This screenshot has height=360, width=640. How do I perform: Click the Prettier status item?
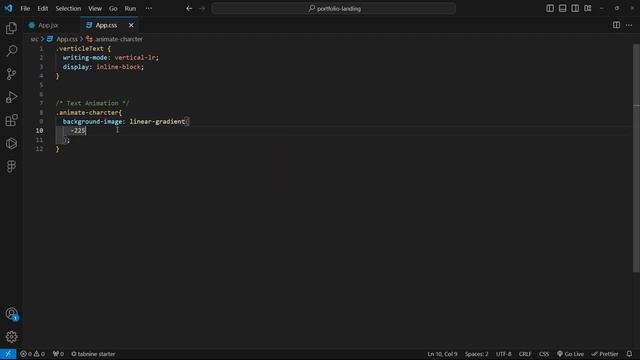605,354
